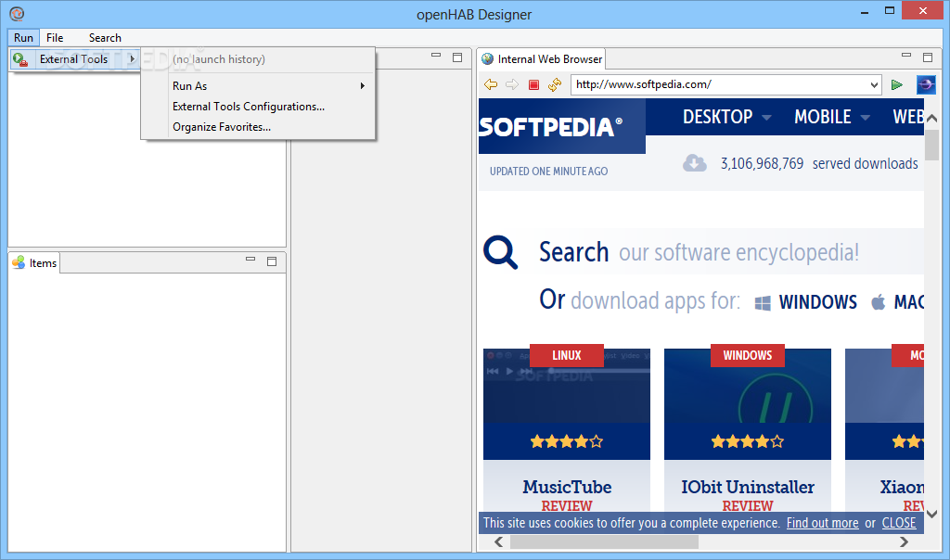This screenshot has height=560, width=950.
Task: Open External Tools Configurations dialog
Action: click(249, 107)
